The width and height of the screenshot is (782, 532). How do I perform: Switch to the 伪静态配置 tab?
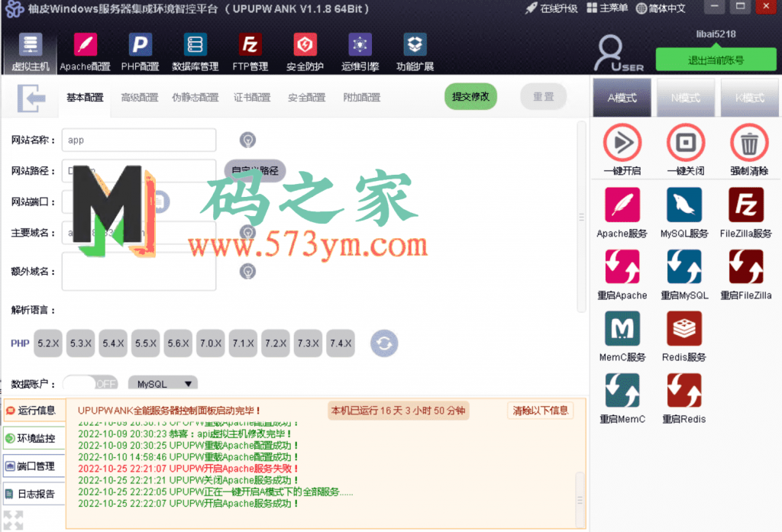click(195, 97)
